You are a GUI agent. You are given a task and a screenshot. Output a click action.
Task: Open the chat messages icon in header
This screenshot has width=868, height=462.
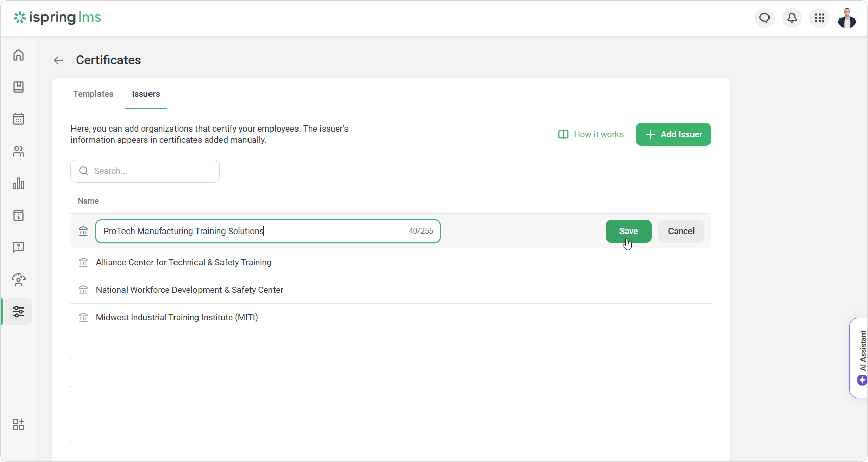tap(764, 18)
